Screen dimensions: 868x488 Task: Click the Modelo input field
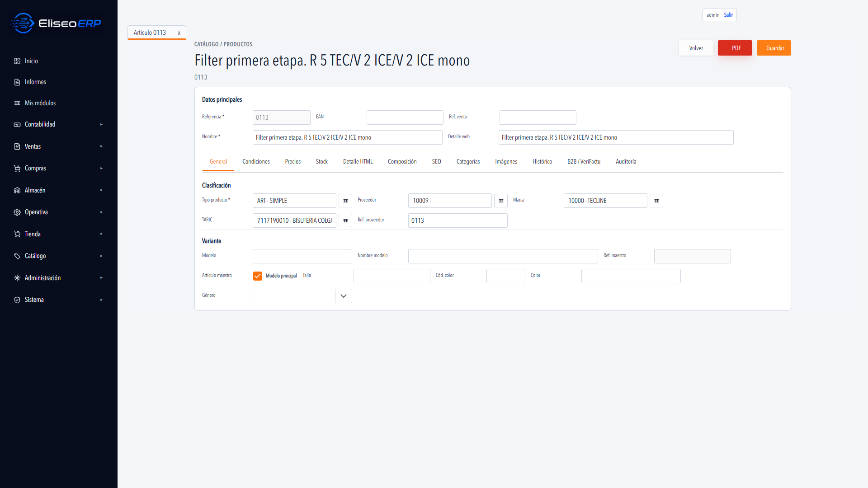pyautogui.click(x=302, y=256)
